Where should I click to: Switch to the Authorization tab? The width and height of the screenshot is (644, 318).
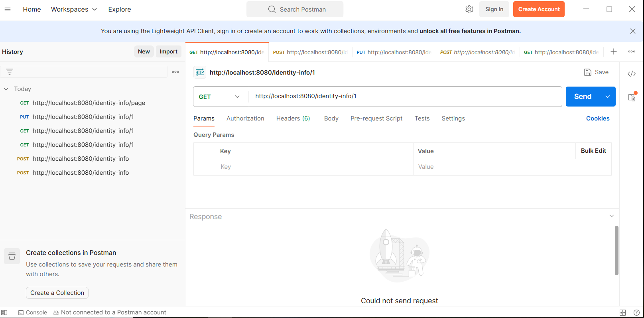[x=245, y=119]
